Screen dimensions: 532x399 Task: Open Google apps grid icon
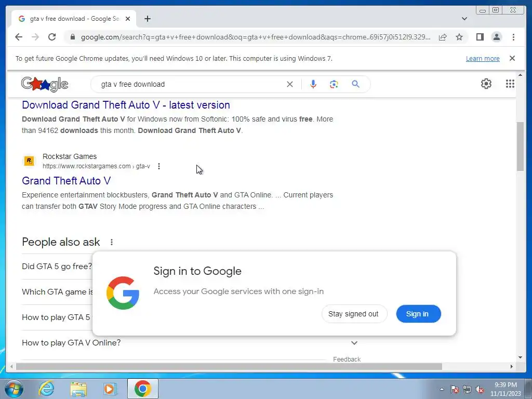coord(510,84)
